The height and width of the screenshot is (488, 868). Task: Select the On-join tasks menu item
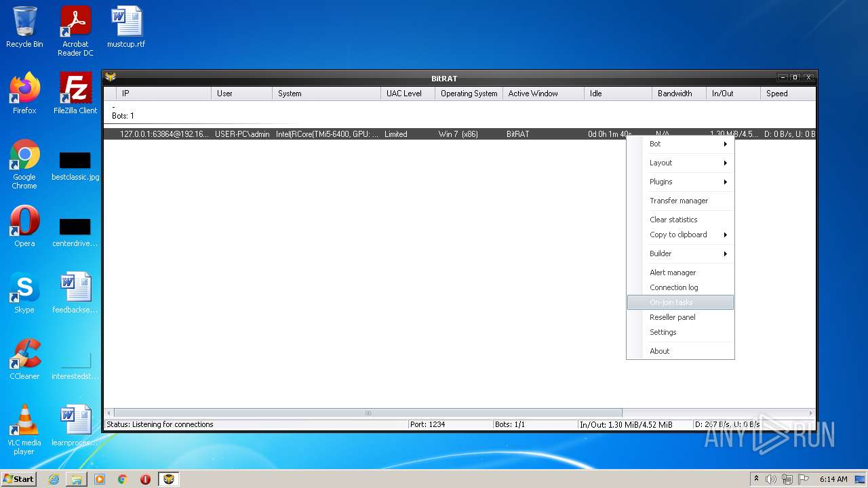(x=680, y=302)
